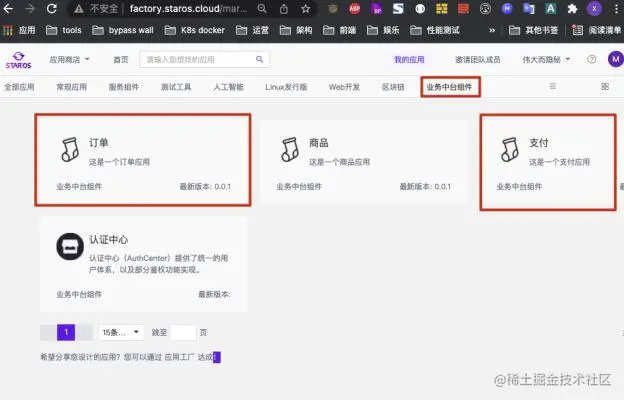Image resolution: width=624 pixels, height=400 pixels.
Task: Click the sock icon on 商品 card
Action: click(290, 150)
